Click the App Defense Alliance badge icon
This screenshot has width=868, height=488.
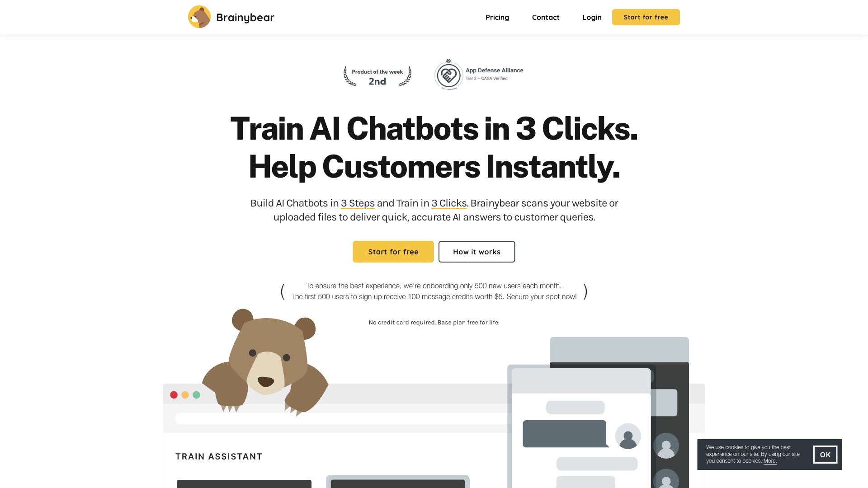point(448,74)
